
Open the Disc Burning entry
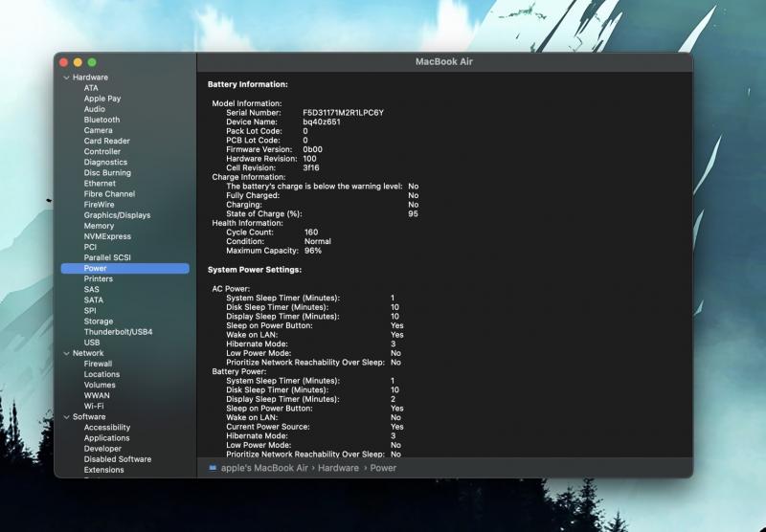pos(107,173)
